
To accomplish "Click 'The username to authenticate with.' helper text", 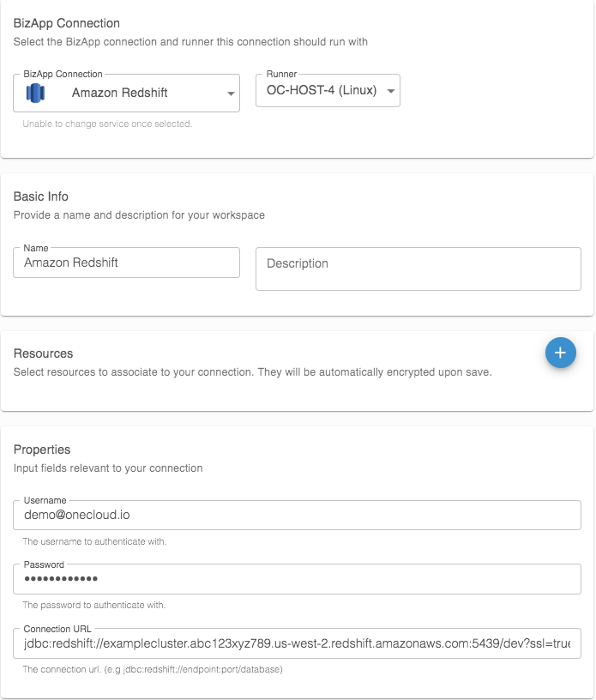I will 94,541.
